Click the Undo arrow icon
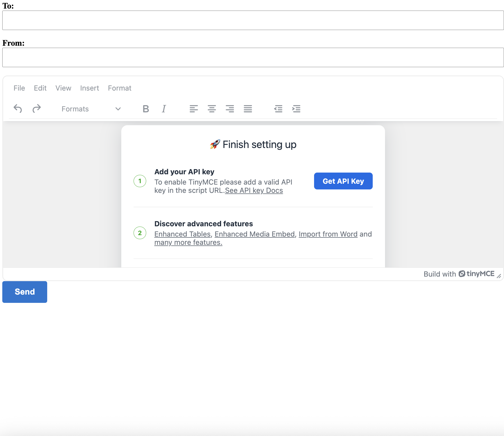504x436 pixels. tap(18, 109)
